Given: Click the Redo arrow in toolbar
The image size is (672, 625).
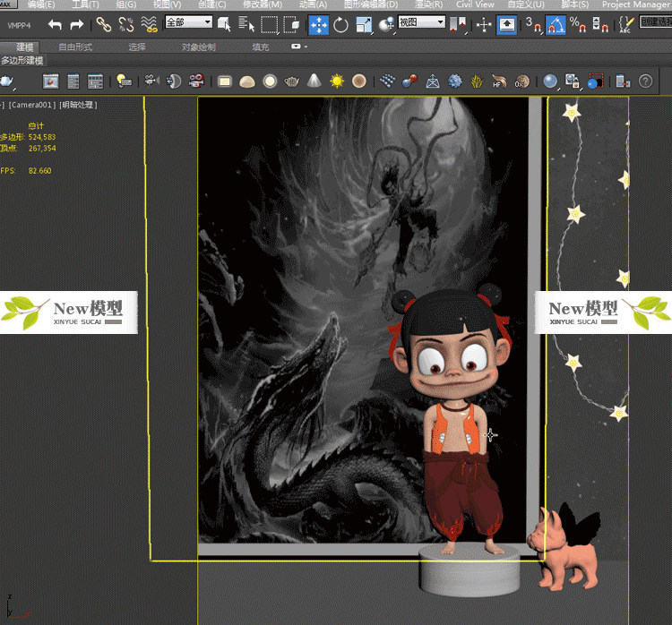Looking at the screenshot, I should tap(77, 24).
